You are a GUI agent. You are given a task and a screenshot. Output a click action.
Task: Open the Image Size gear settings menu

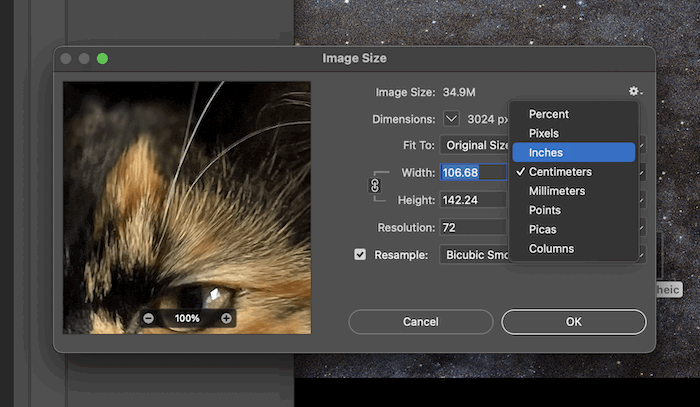coord(635,91)
